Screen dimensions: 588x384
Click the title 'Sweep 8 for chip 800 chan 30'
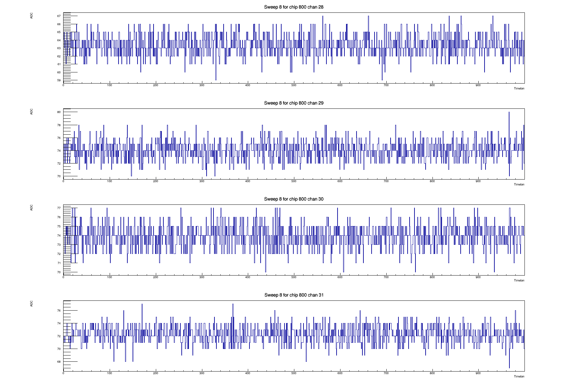(x=294, y=199)
